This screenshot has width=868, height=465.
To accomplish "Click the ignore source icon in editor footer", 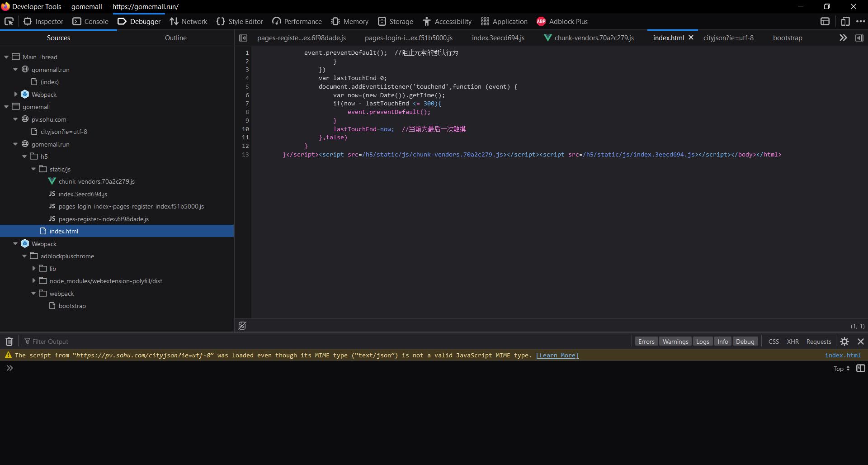I will click(x=242, y=326).
